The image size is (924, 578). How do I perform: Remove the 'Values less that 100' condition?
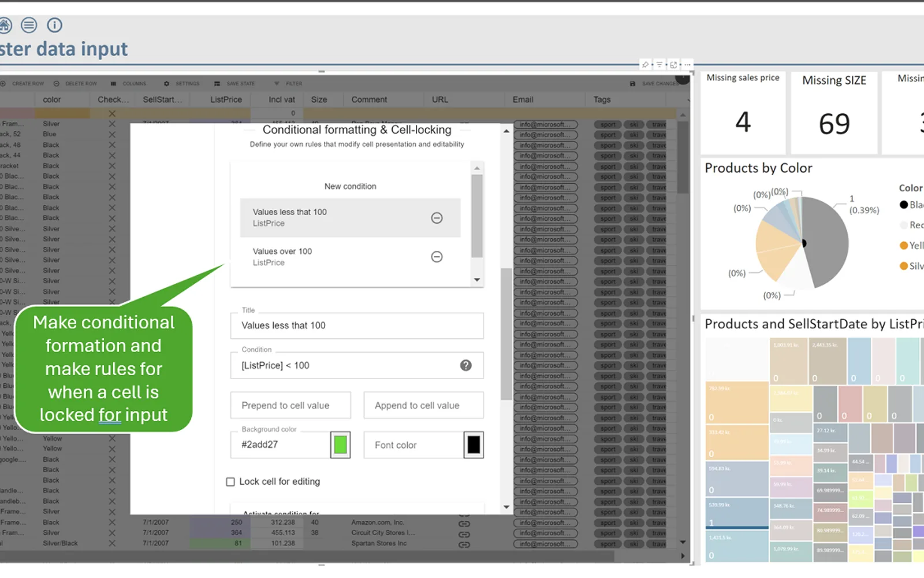click(437, 218)
